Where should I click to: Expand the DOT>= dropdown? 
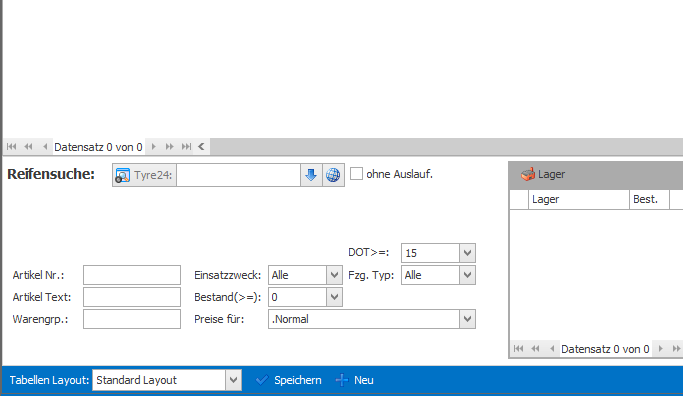467,253
